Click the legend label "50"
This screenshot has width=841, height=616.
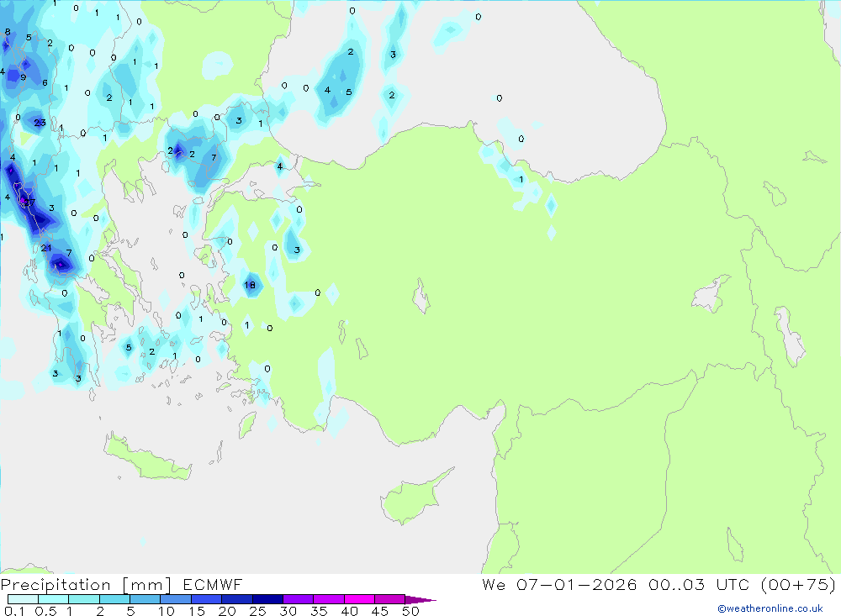coord(410,611)
